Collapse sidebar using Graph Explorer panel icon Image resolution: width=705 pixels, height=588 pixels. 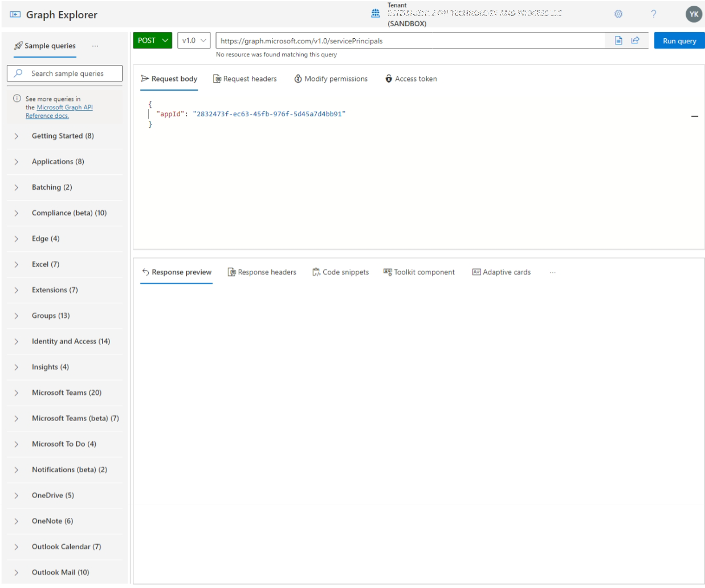click(x=15, y=15)
